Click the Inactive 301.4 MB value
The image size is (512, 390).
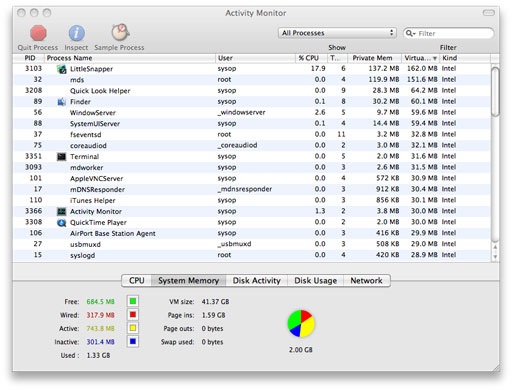point(100,342)
